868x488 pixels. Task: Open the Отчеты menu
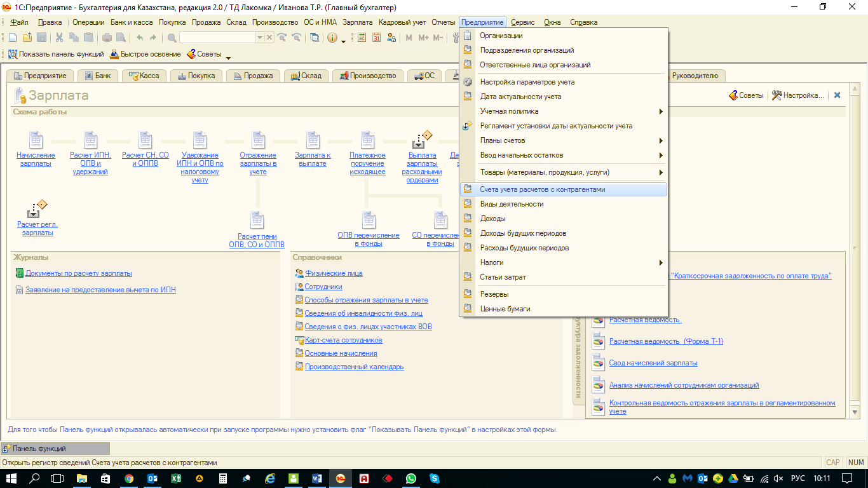pyautogui.click(x=444, y=22)
